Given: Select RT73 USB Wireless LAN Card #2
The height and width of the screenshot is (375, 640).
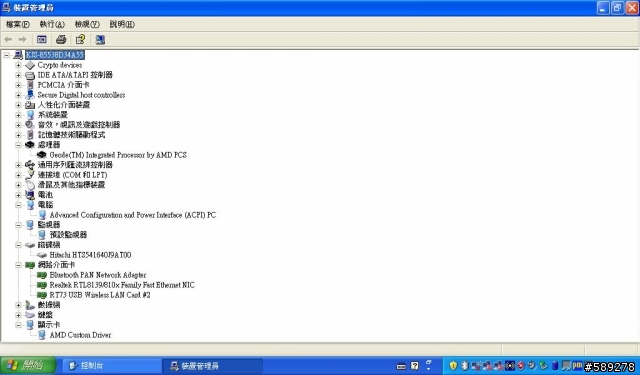Looking at the screenshot, I should click(100, 295).
